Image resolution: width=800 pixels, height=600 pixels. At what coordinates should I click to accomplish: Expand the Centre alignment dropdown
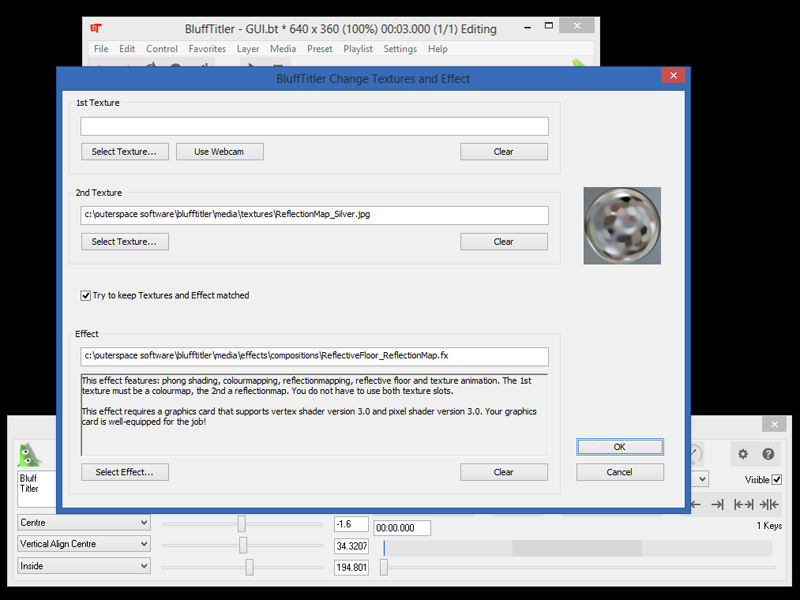coord(84,522)
